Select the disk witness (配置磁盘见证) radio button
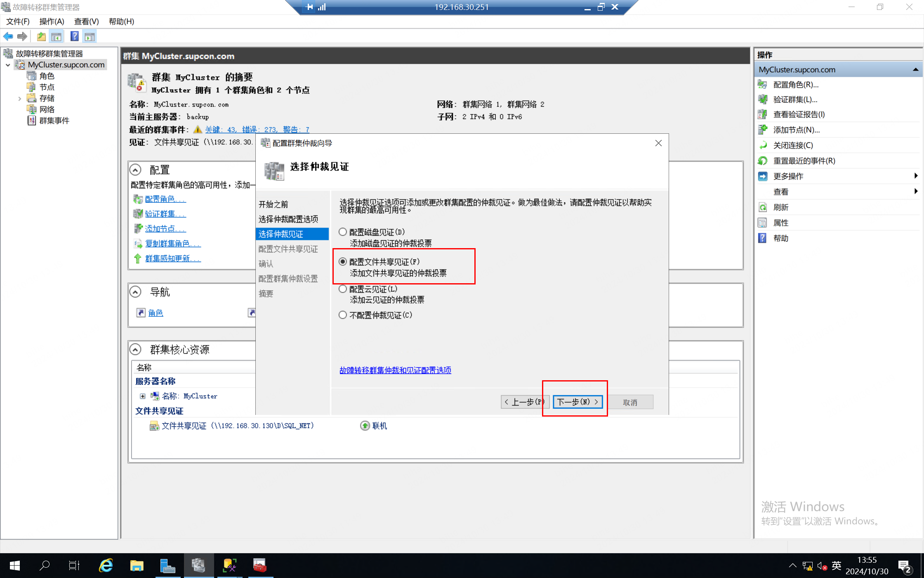Image resolution: width=924 pixels, height=578 pixels. click(x=343, y=232)
